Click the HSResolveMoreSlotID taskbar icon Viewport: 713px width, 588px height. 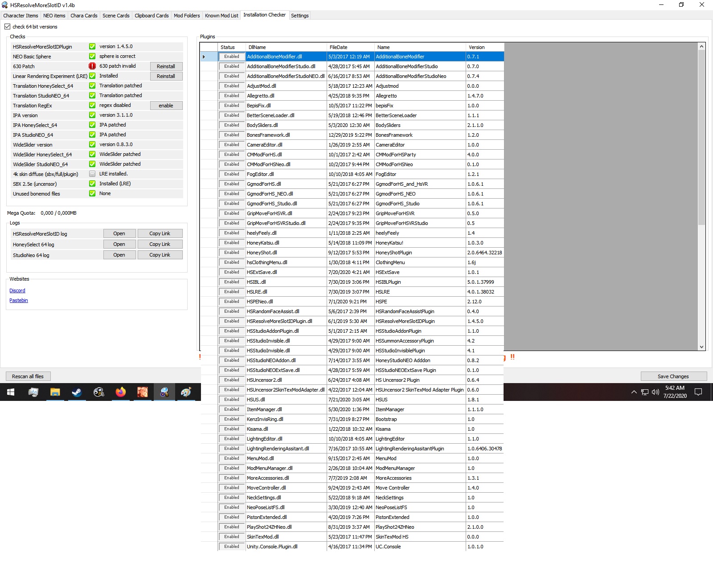(x=164, y=392)
